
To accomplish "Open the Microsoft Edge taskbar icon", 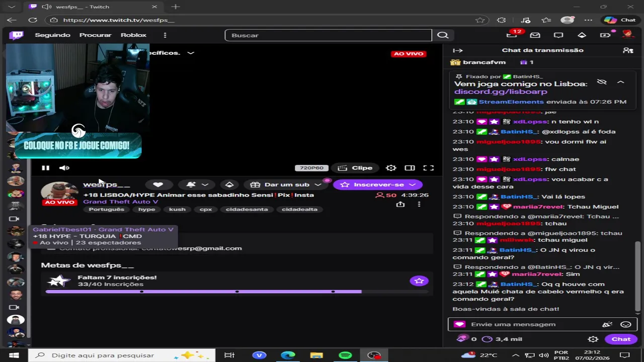I will 288,355.
